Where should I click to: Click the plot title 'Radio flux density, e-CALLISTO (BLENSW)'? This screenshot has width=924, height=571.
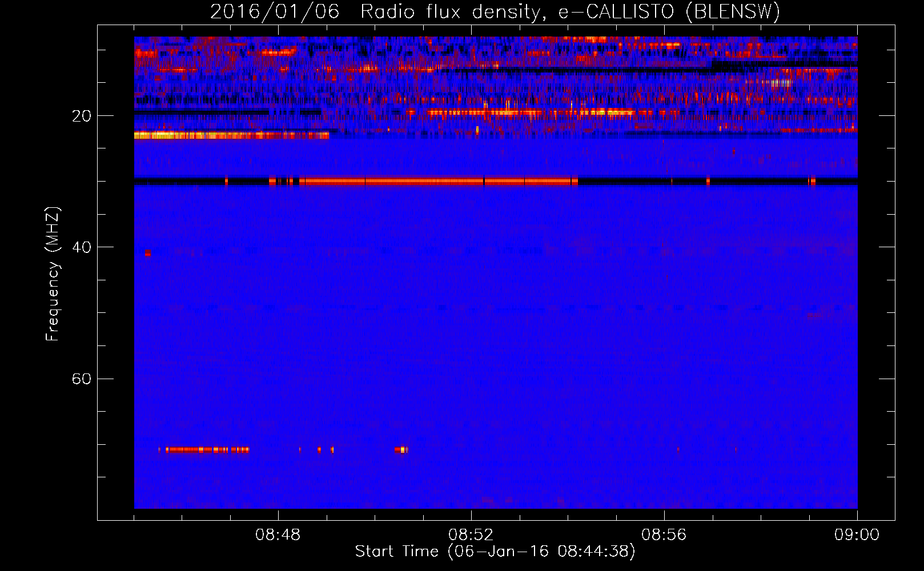pyautogui.click(x=570, y=11)
